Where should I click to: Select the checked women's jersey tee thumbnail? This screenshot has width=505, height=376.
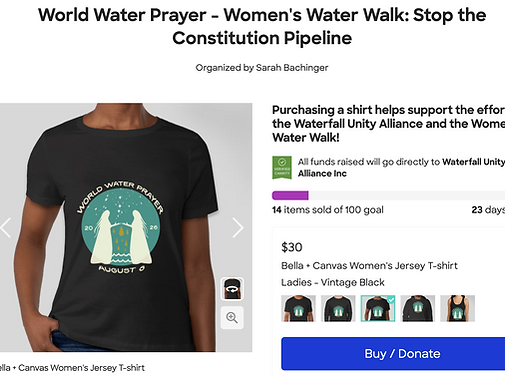(378, 308)
